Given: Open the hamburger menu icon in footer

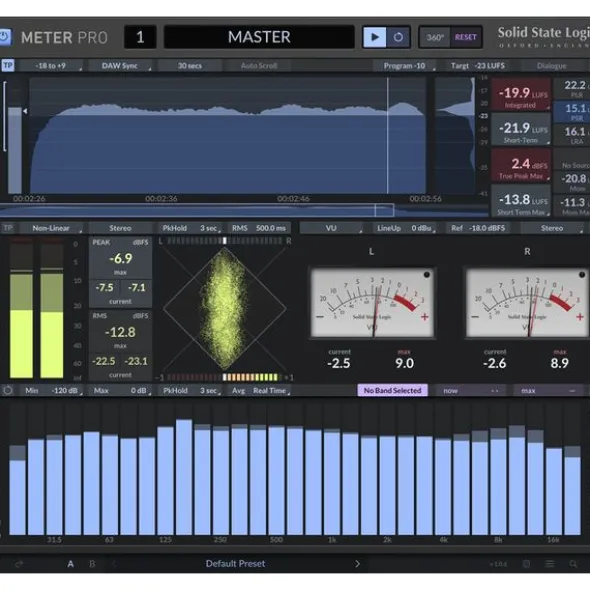Looking at the screenshot, I should point(550,564).
